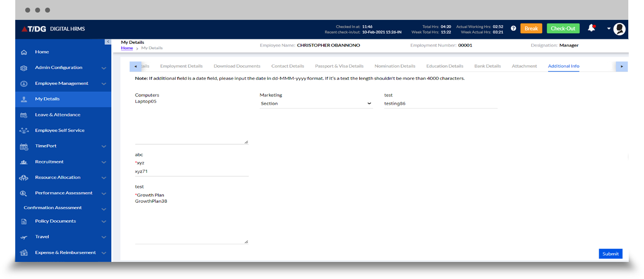The width and height of the screenshot is (644, 279).
Task: Click the Leave & Attendance calendar icon
Action: pyautogui.click(x=24, y=115)
